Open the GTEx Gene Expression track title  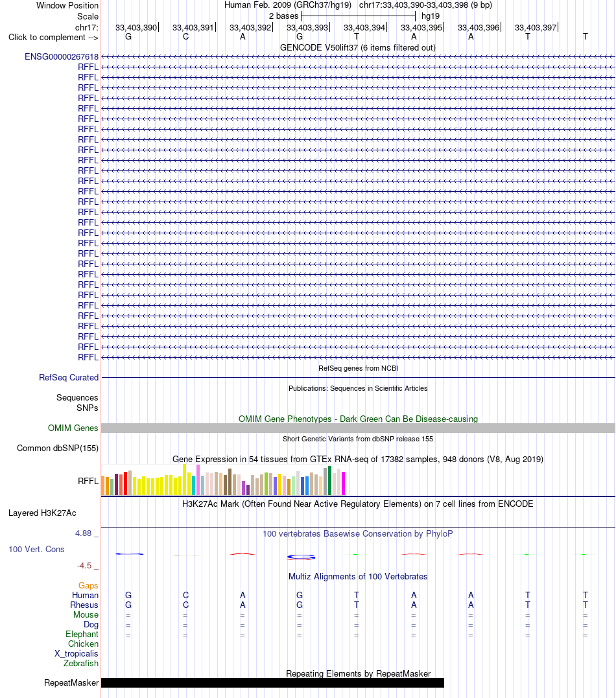[x=358, y=459]
